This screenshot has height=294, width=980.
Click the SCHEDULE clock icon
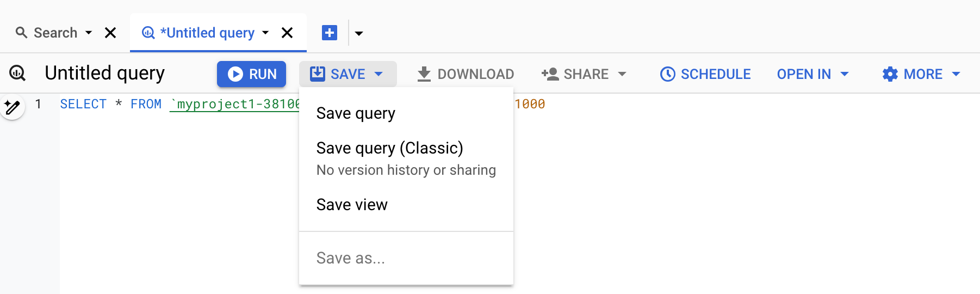[667, 74]
